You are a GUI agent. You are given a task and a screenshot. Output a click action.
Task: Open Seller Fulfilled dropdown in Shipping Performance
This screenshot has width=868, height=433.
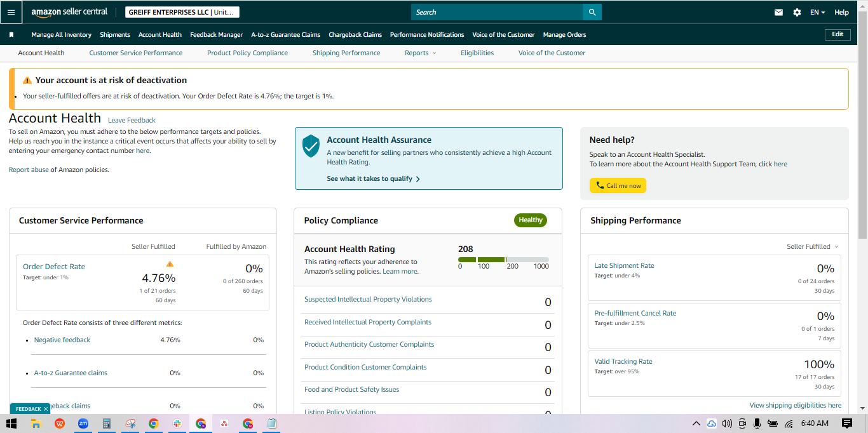(813, 246)
